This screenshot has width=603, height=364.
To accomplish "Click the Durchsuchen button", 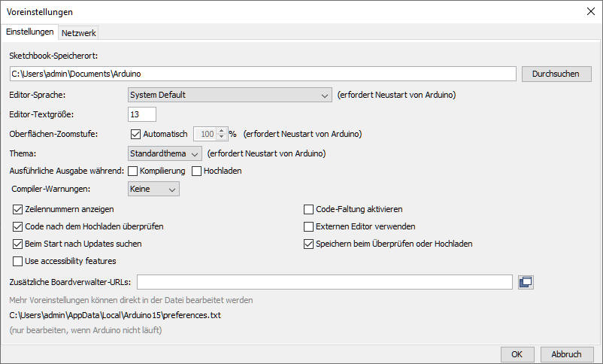I will pyautogui.click(x=556, y=74).
